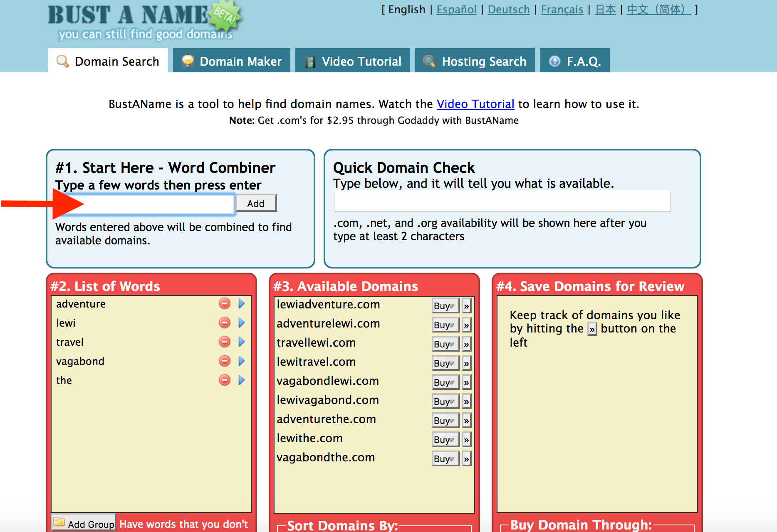The width and height of the screenshot is (777, 532).
Task: Go to the Hosting Search tab
Action: click(x=475, y=61)
